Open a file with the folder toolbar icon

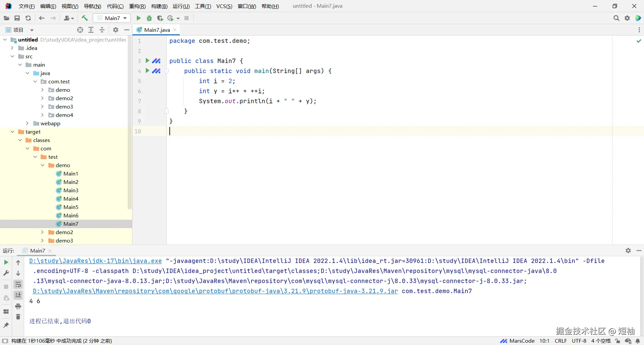(x=6, y=18)
